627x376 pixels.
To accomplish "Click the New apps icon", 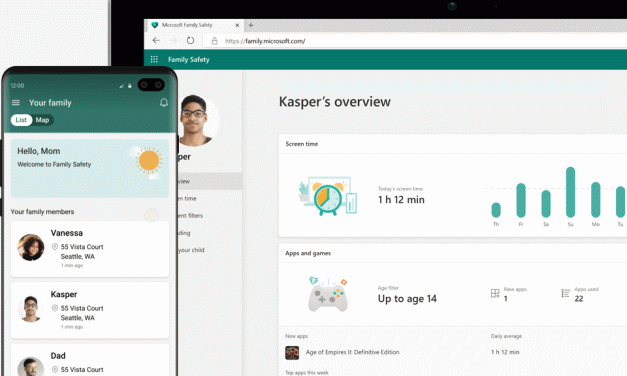I will pyautogui.click(x=495, y=294).
